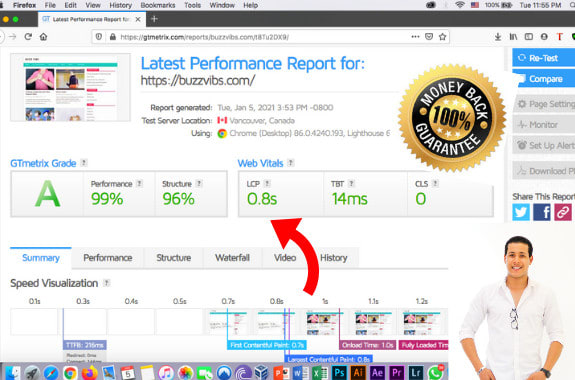This screenshot has width=575, height=380.
Task: Open Finder from the Dock
Action: [x=13, y=373]
